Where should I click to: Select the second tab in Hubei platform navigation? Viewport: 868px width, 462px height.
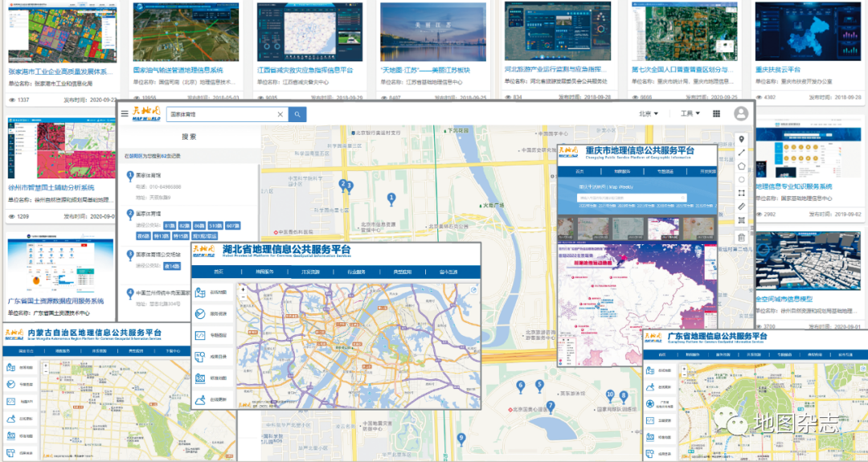264,272
